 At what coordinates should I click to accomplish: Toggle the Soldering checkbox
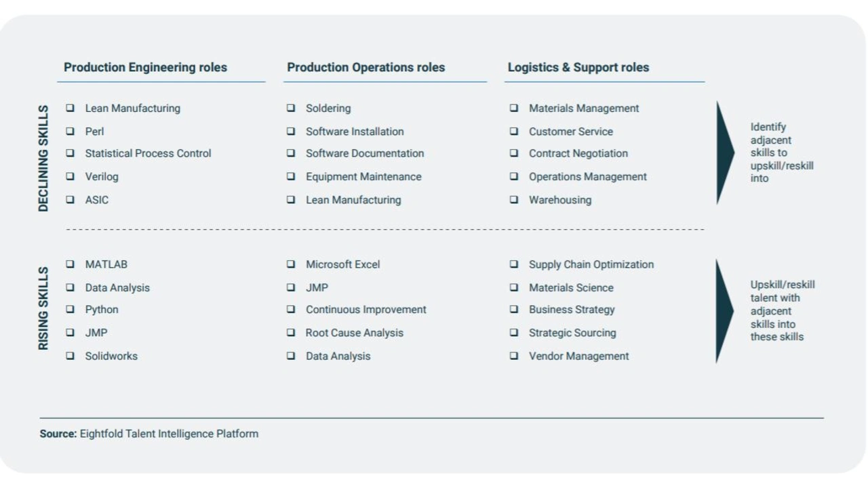coord(291,108)
